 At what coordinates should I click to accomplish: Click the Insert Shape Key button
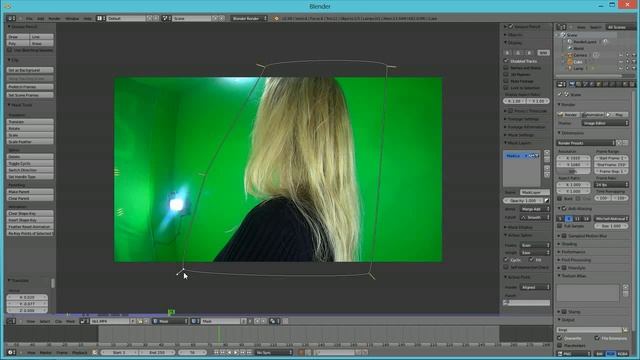[30, 220]
